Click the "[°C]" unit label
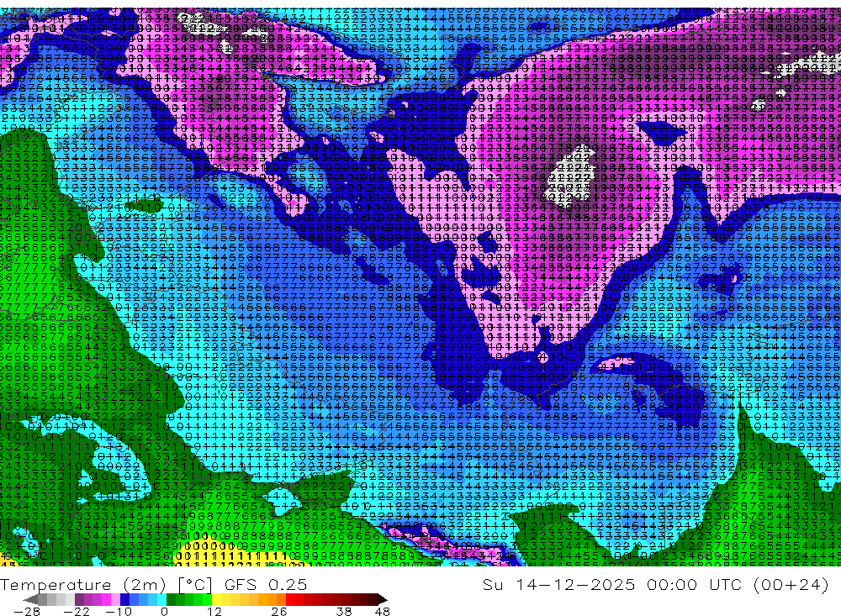Image resolution: width=841 pixels, height=616 pixels. (195, 584)
